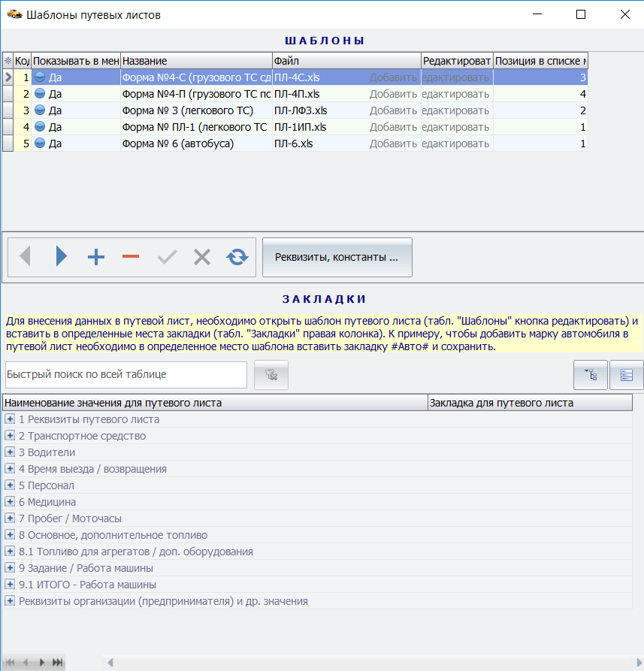Edit template of Форма № 6 row
Viewport: 644px width, 671px height.
click(457, 144)
